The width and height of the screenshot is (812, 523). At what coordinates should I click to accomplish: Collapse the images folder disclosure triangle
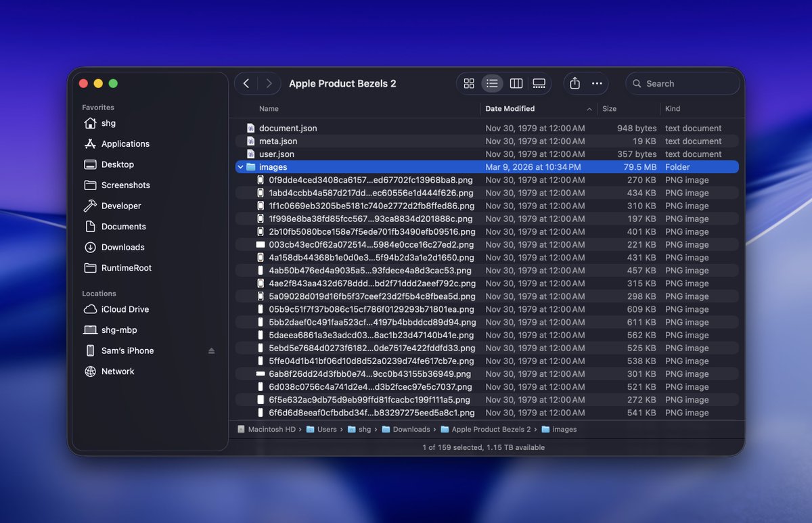240,167
